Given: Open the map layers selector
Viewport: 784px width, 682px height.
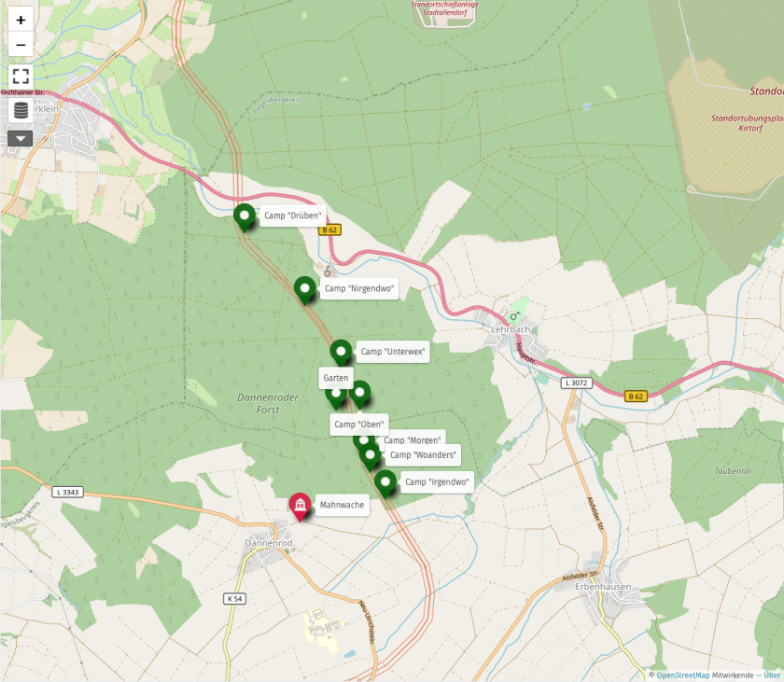Looking at the screenshot, I should tap(21, 110).
